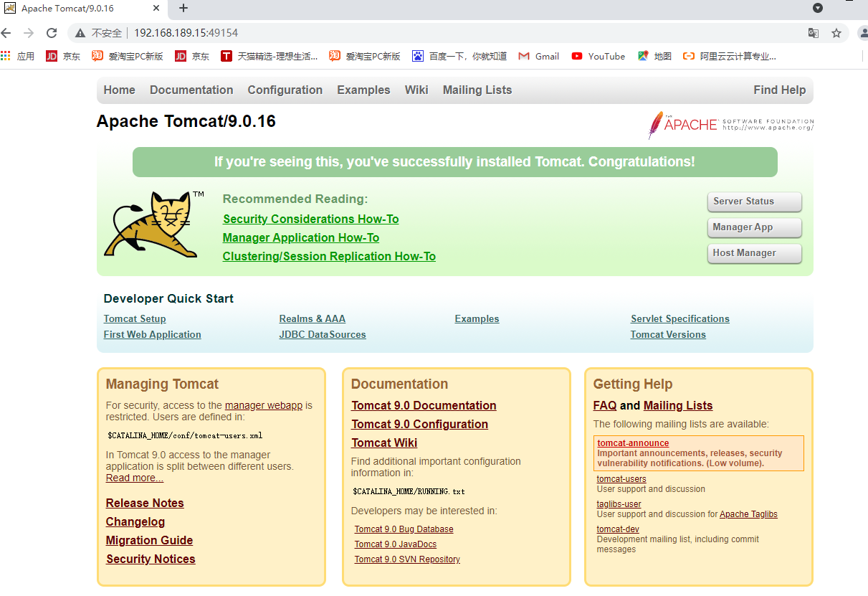The image size is (868, 596).
Task: Open Tomcat 9.0 Documentation link
Action: pos(424,405)
